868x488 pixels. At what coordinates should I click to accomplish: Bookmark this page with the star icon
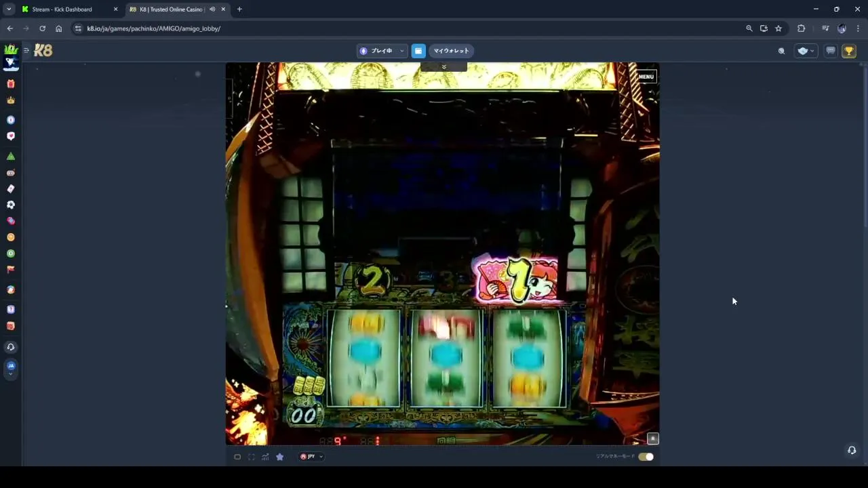pyautogui.click(x=778, y=28)
